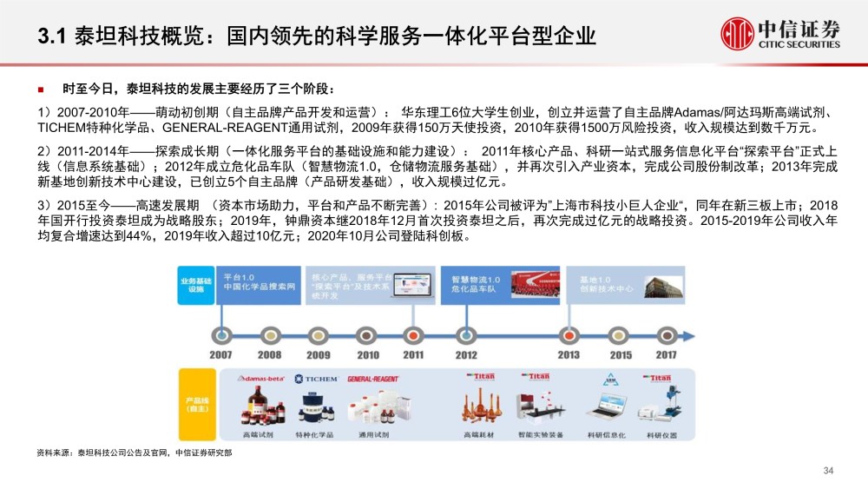Click the 时至今日 intro sentence
The image size is (868, 489).
[198, 89]
